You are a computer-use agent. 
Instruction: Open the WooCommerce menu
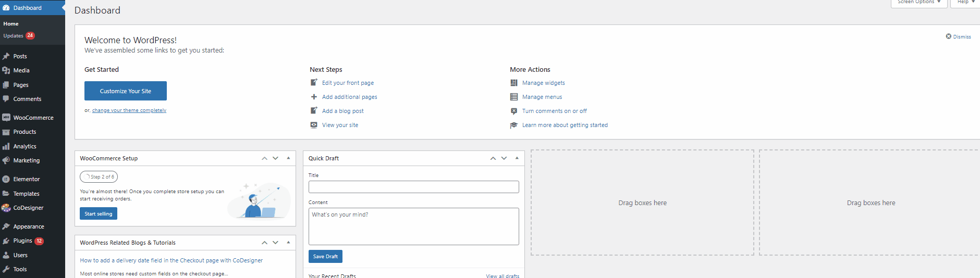(33, 118)
